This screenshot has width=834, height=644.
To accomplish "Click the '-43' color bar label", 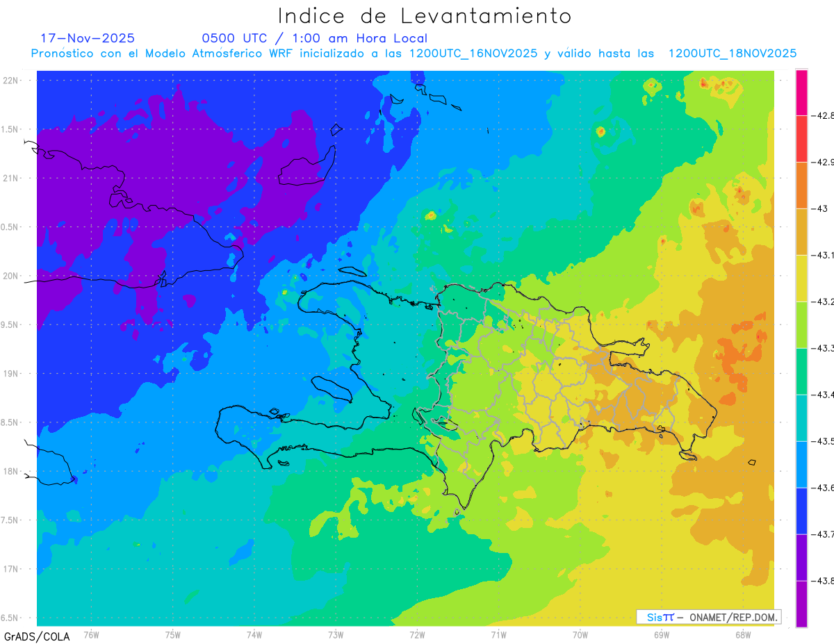I will [x=820, y=208].
